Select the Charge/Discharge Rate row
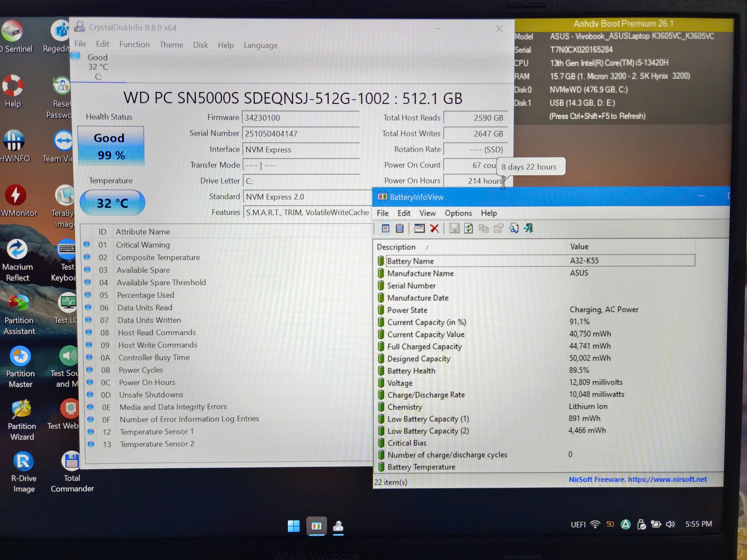 536,395
